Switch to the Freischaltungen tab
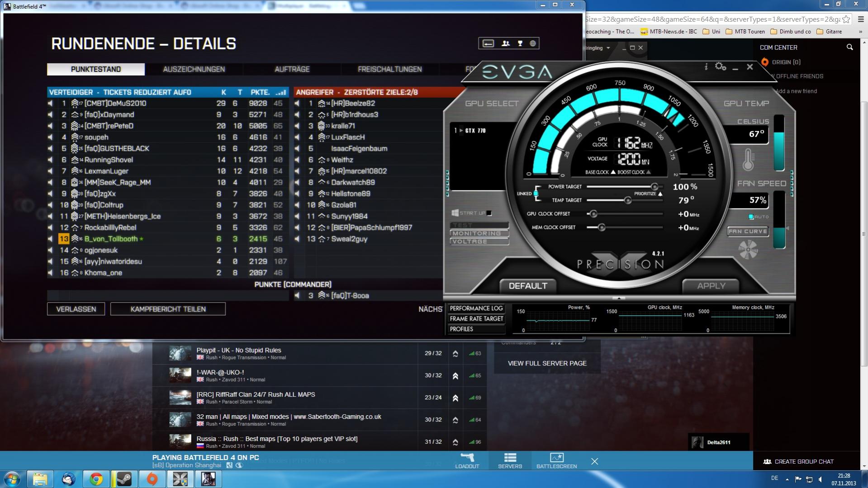The height and width of the screenshot is (488, 868). coord(390,69)
